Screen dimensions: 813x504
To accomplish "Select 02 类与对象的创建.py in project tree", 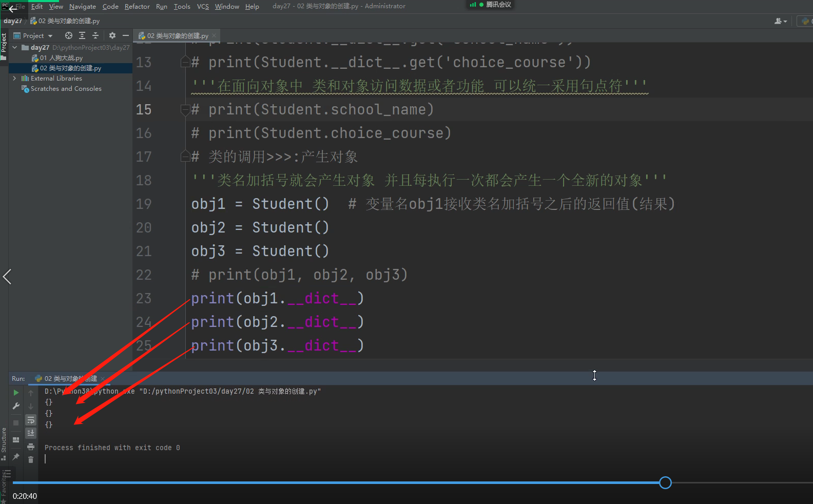I will click(x=70, y=68).
